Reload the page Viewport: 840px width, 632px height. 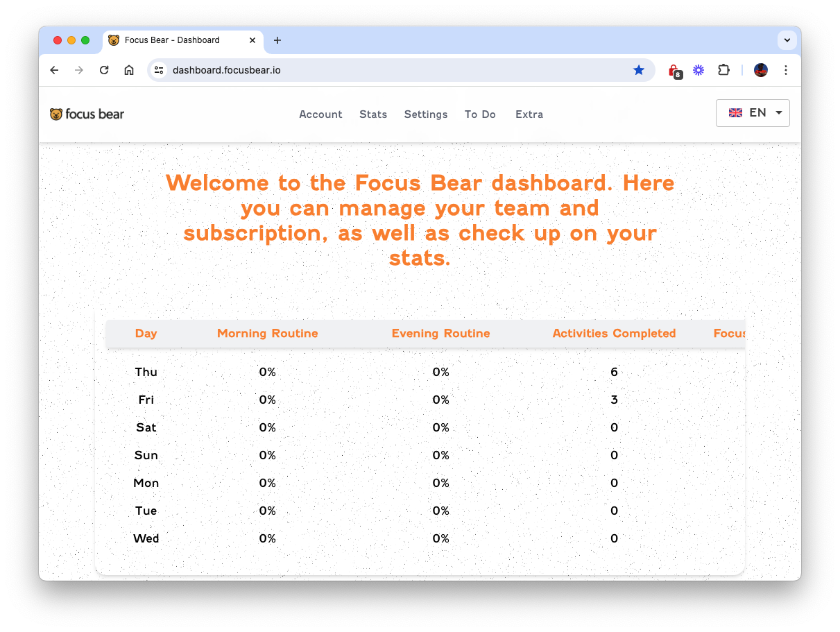pyautogui.click(x=104, y=70)
